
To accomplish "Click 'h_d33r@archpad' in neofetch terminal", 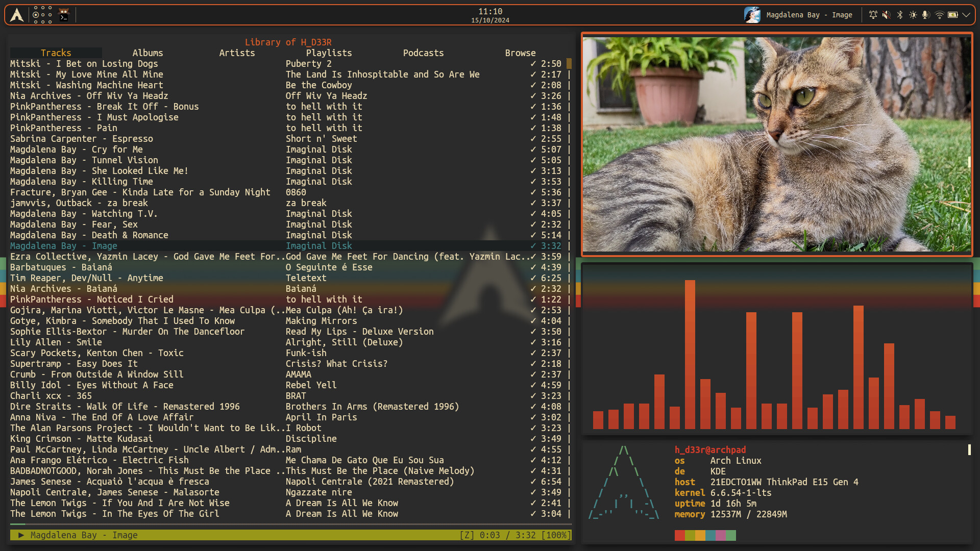I will tap(710, 450).
